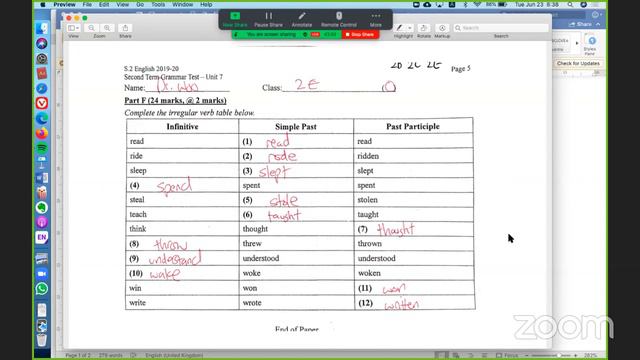Open Zoom app from the Dock

pos(42,274)
